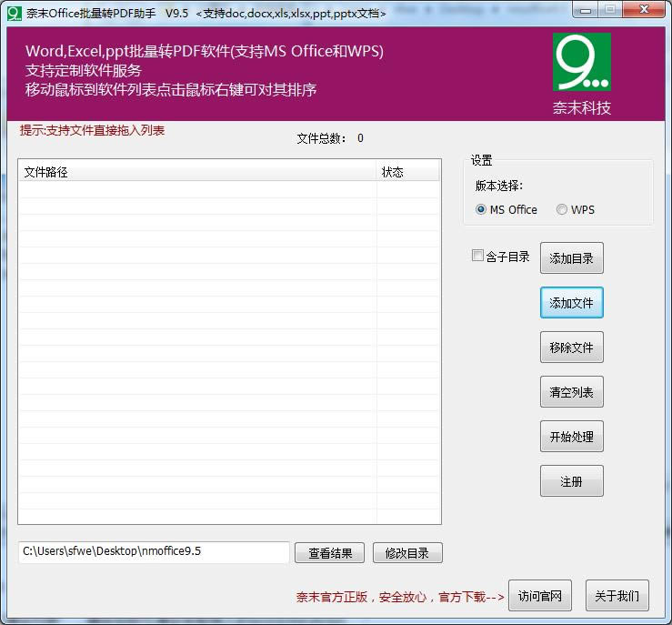Click the 添加文件 button

pos(572,303)
